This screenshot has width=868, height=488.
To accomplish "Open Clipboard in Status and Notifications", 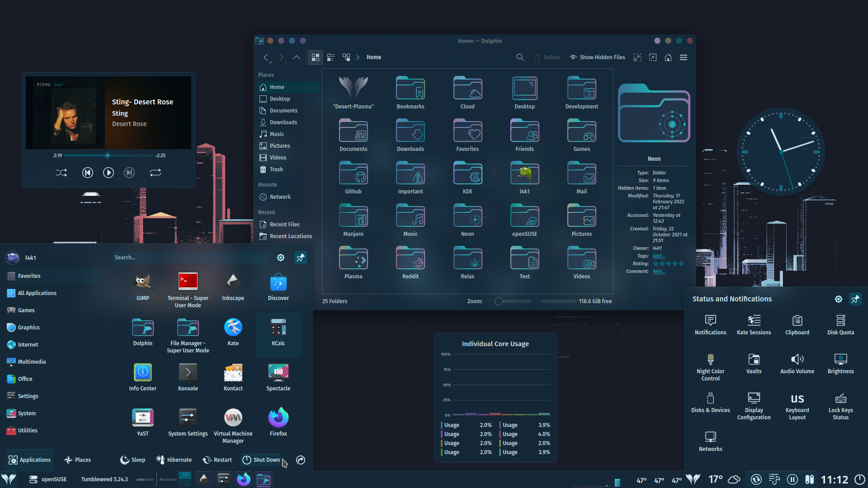I will (x=797, y=325).
